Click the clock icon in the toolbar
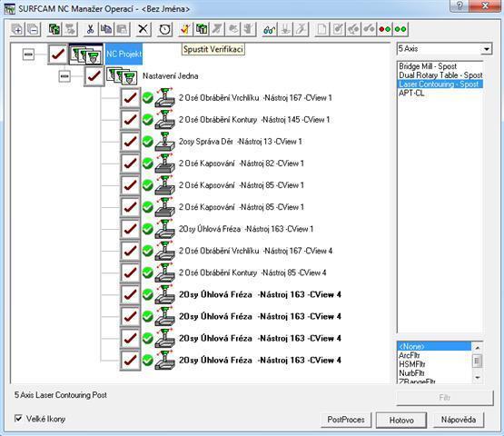 coord(165,29)
